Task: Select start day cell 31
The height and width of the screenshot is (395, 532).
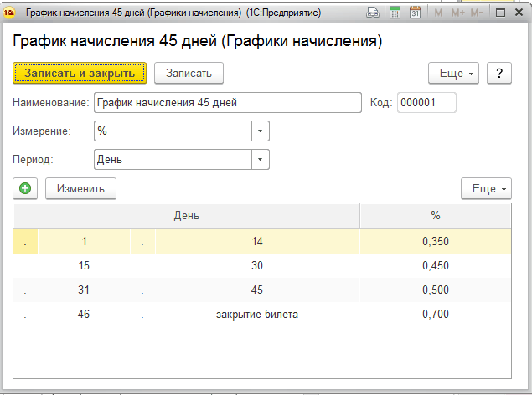Action: click(x=84, y=290)
